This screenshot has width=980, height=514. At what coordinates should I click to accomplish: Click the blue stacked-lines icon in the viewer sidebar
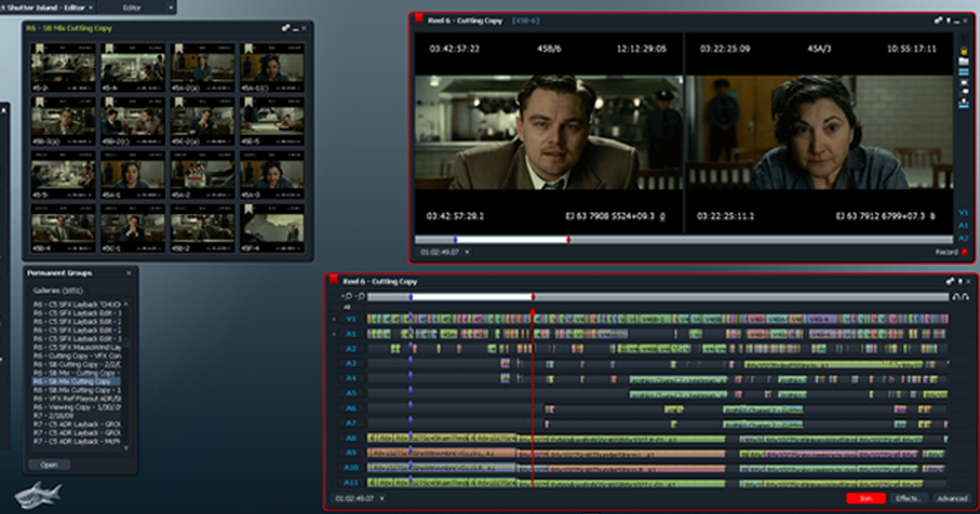pos(964,73)
